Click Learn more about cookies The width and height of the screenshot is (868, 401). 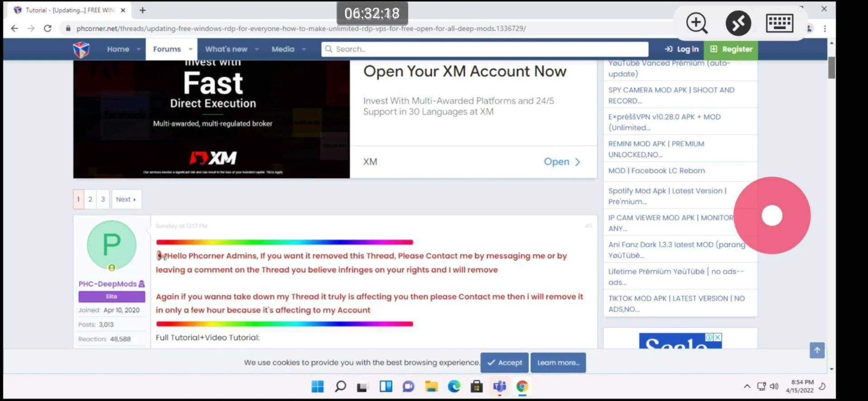558,363
